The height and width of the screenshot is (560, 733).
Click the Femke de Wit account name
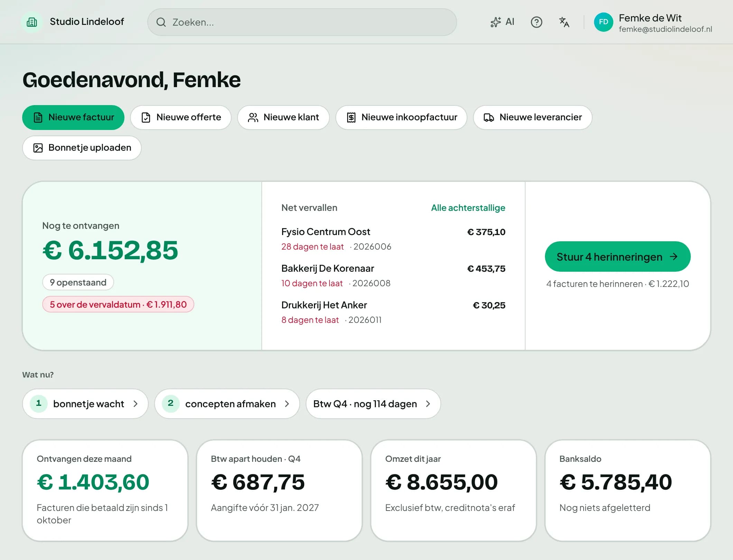pos(650,18)
